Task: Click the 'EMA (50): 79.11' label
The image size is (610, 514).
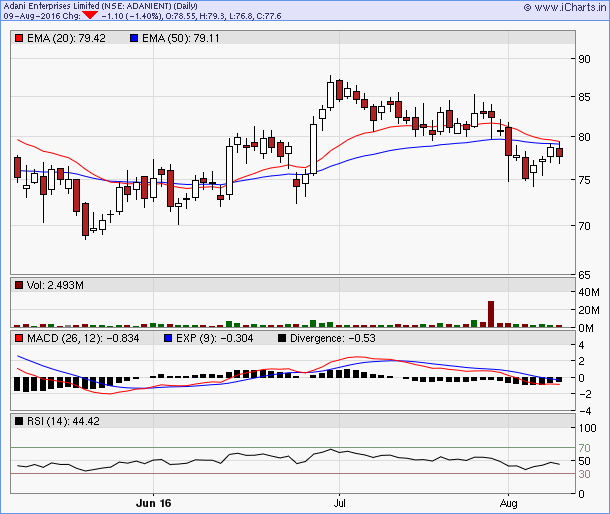Action: pyautogui.click(x=181, y=38)
